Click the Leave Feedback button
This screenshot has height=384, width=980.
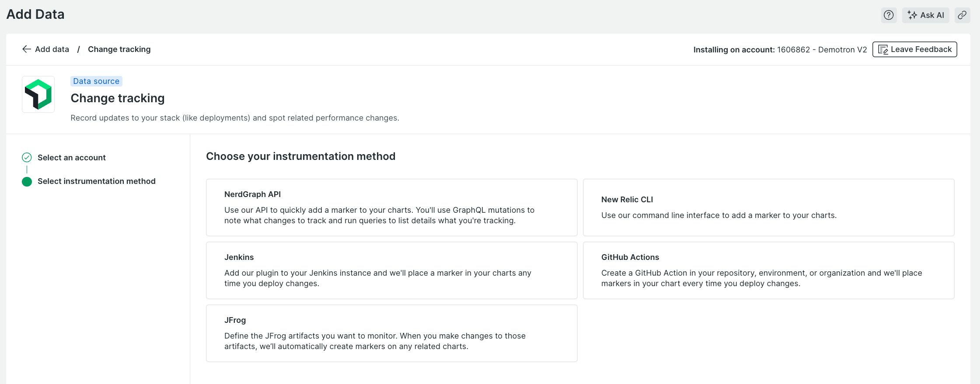(914, 49)
